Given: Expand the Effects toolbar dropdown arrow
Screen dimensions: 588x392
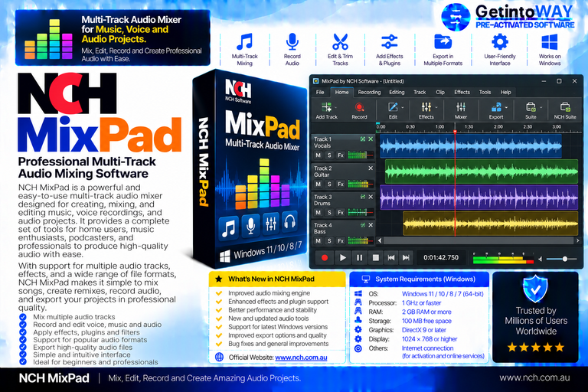Looking at the screenshot, I should (x=436, y=108).
